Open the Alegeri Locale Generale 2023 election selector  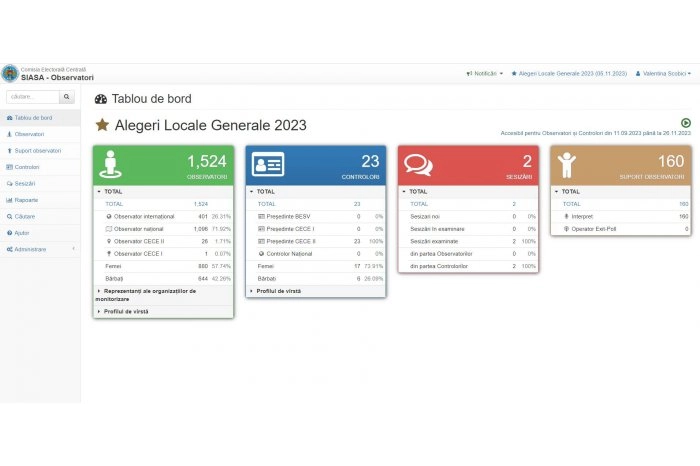[x=568, y=73]
